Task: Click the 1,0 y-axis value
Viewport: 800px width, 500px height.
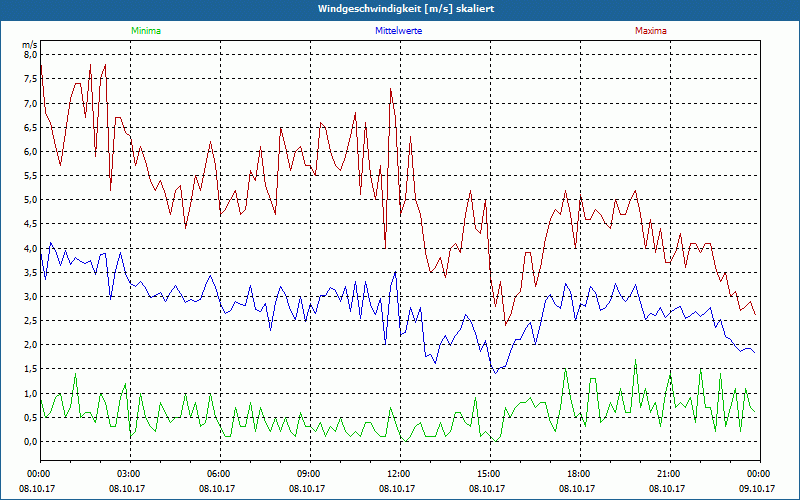Action: [31, 393]
